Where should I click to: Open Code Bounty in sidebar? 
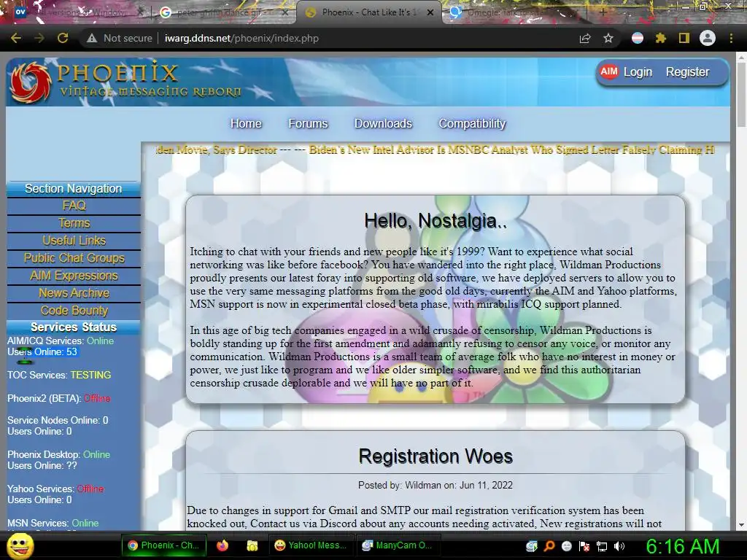pos(74,311)
